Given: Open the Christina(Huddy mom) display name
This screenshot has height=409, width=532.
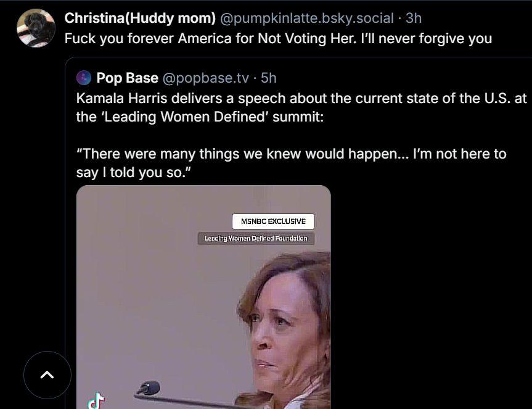Looking at the screenshot, I should pos(140,18).
